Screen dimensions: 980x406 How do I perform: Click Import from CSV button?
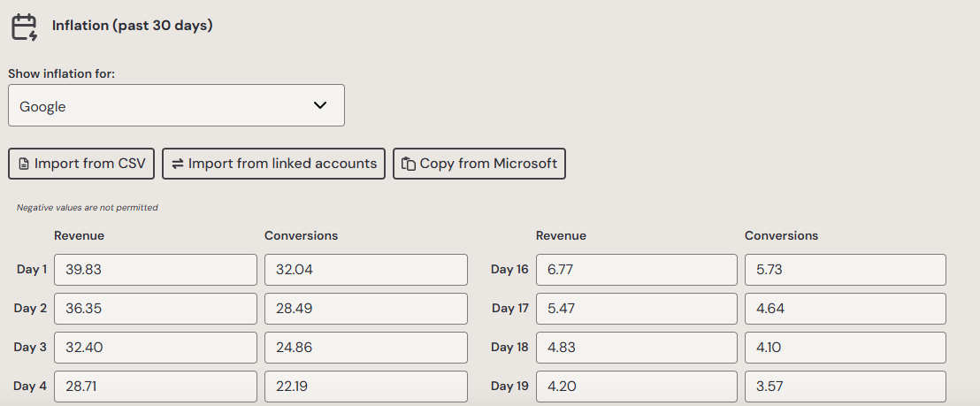coord(81,164)
